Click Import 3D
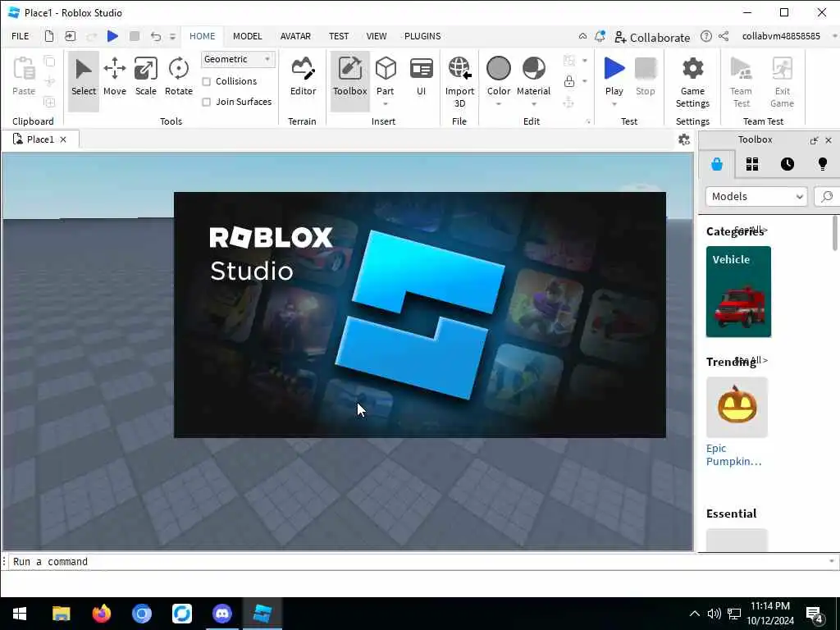This screenshot has height=630, width=840. tap(459, 81)
